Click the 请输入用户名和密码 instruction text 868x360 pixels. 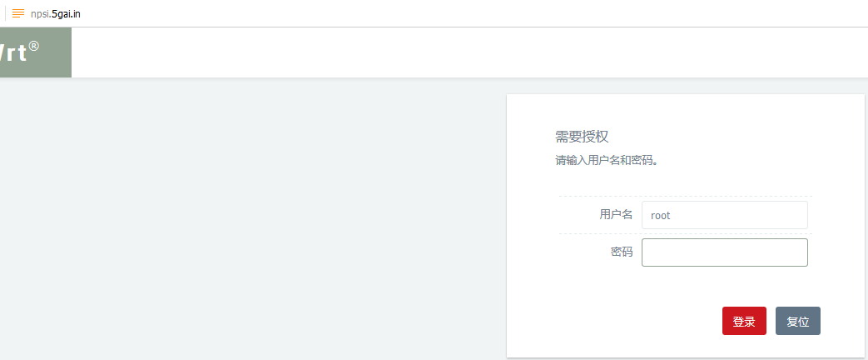pos(606,162)
